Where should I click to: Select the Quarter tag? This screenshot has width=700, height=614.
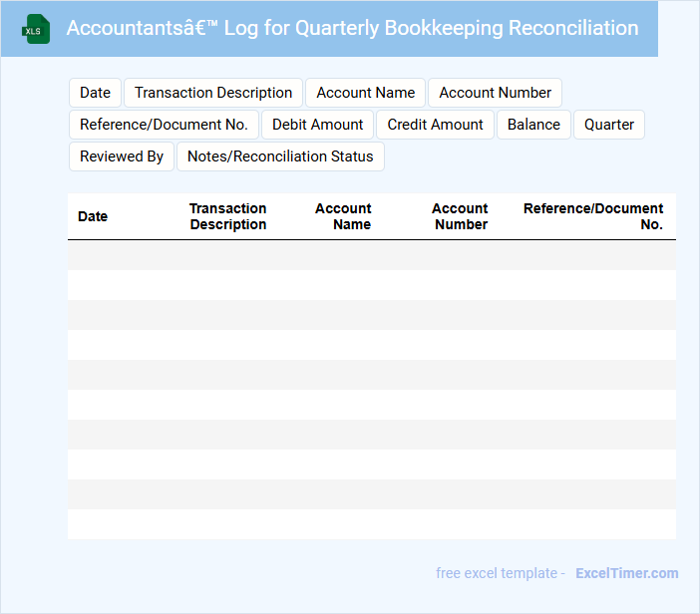(x=609, y=125)
